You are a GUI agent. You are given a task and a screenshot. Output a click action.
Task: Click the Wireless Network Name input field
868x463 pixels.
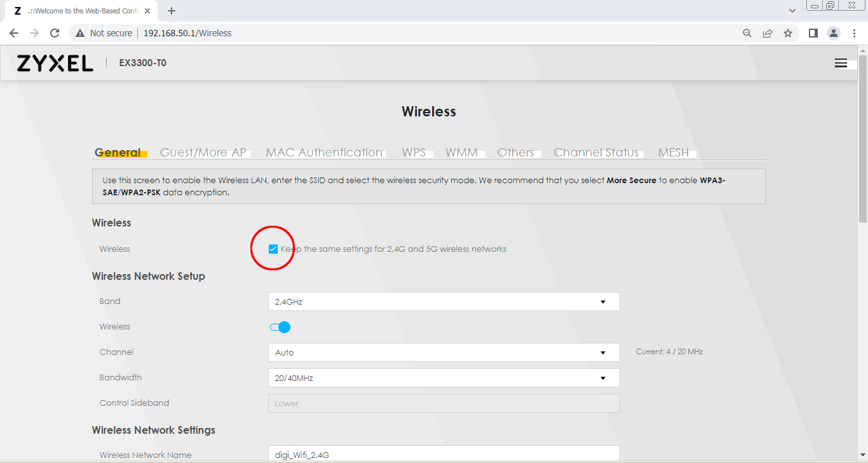point(444,454)
